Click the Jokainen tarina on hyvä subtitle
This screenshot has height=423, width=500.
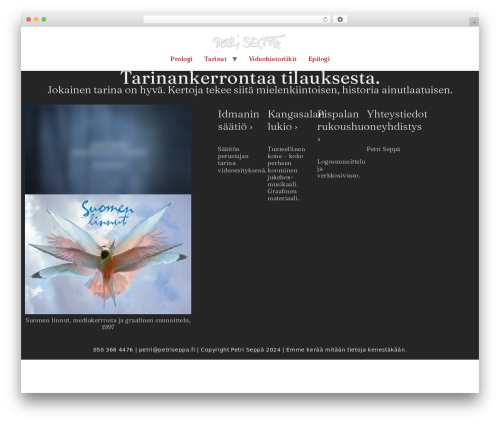[x=250, y=90]
